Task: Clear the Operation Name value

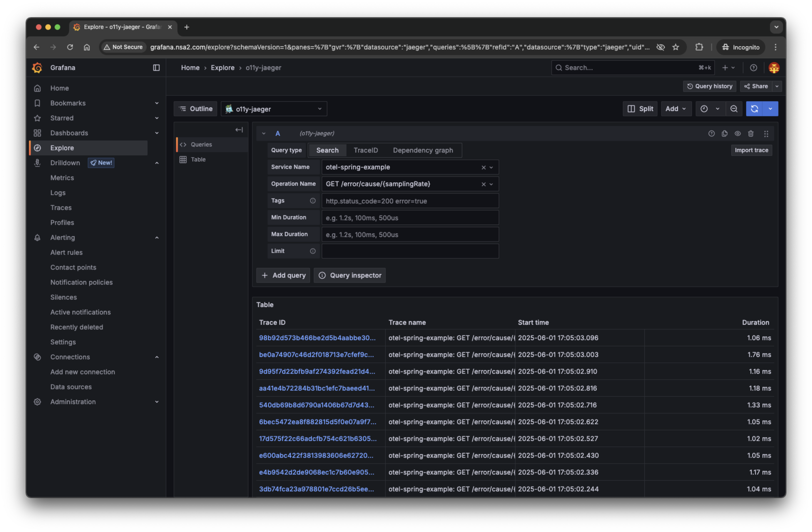Action: point(484,184)
